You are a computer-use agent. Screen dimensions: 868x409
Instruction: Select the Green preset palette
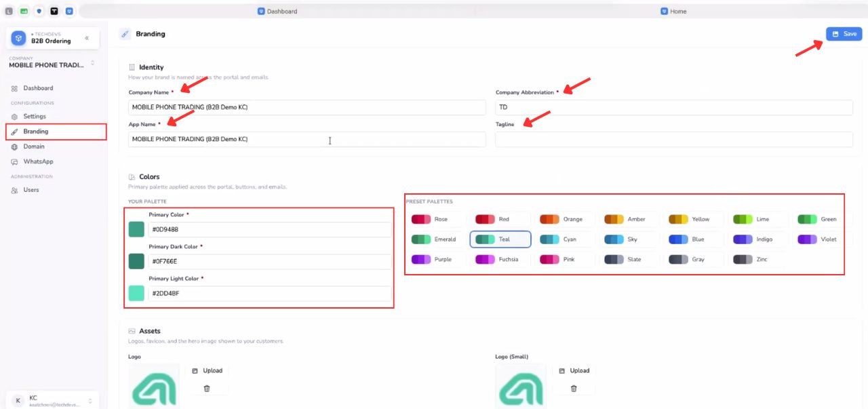tap(818, 219)
